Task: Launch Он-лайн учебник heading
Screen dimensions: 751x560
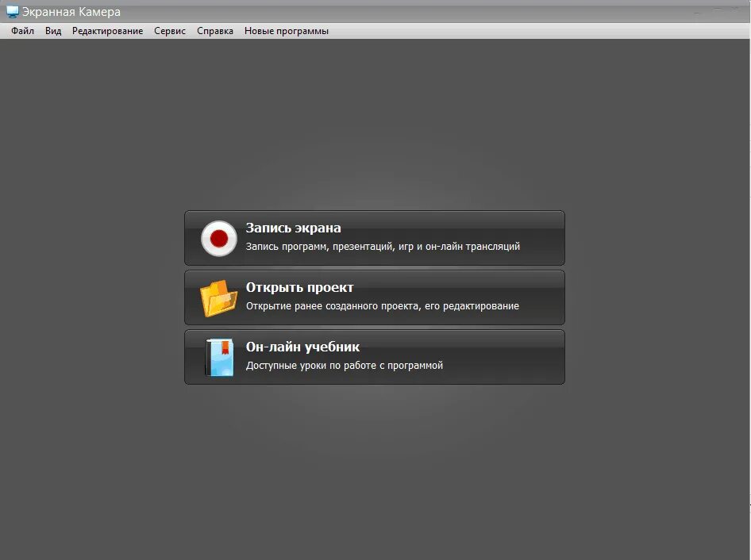Action: click(x=302, y=347)
